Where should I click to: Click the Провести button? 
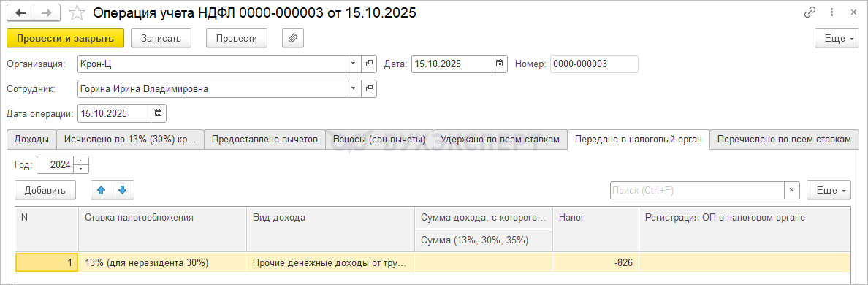(237, 38)
